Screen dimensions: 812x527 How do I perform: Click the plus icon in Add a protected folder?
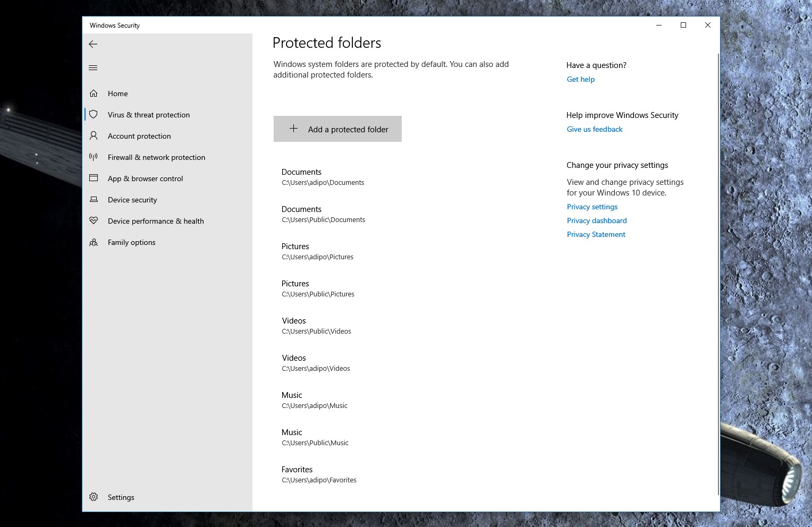click(293, 129)
